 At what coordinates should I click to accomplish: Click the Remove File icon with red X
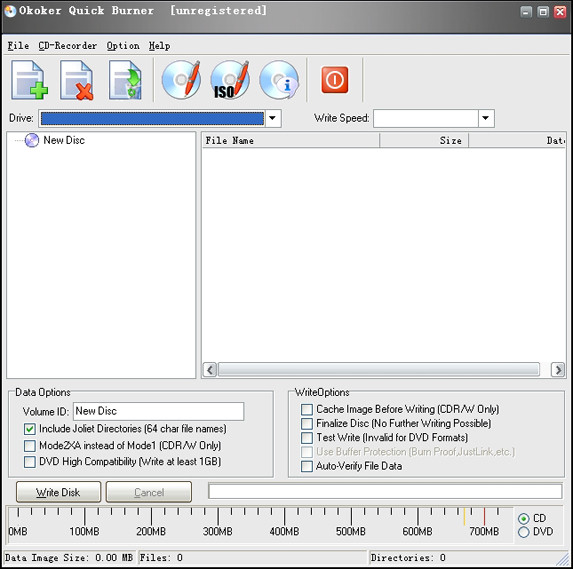[x=77, y=80]
